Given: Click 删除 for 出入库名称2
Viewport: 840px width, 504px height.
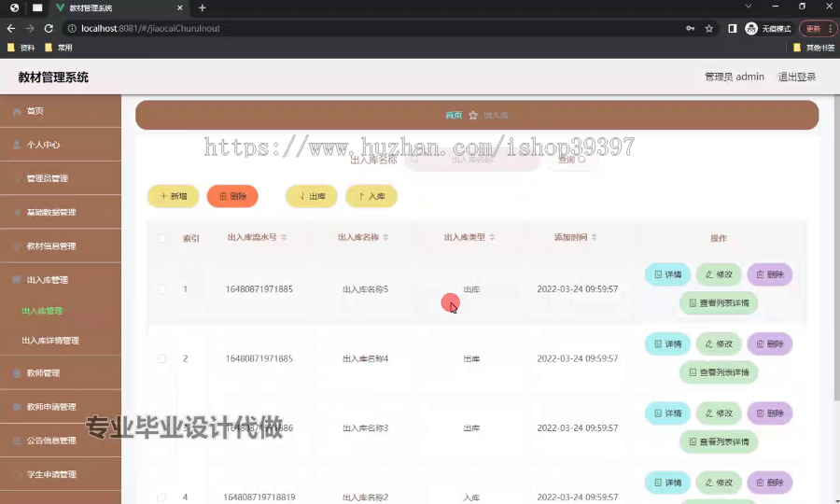Looking at the screenshot, I should pos(770,483).
